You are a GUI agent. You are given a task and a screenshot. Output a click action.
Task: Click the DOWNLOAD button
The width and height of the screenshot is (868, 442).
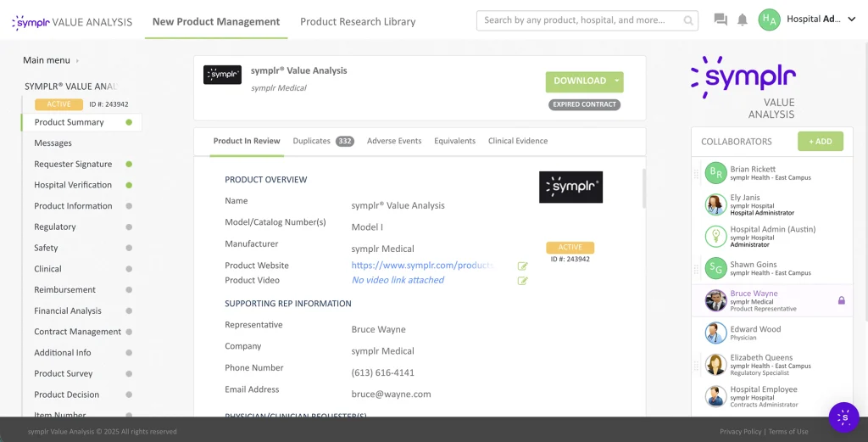coord(580,81)
